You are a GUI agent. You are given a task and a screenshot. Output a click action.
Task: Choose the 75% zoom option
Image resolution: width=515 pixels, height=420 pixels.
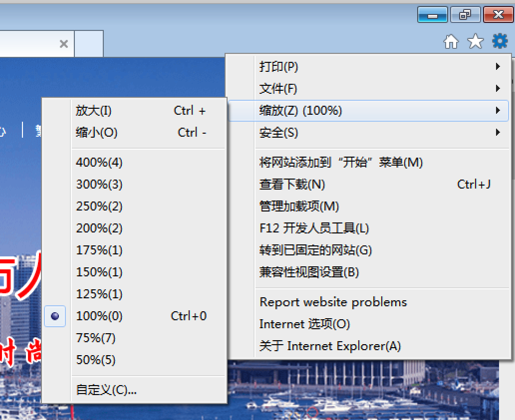[x=96, y=338]
